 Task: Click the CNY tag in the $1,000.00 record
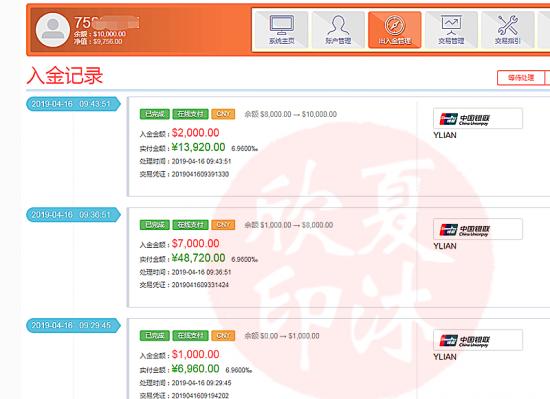tap(223, 336)
